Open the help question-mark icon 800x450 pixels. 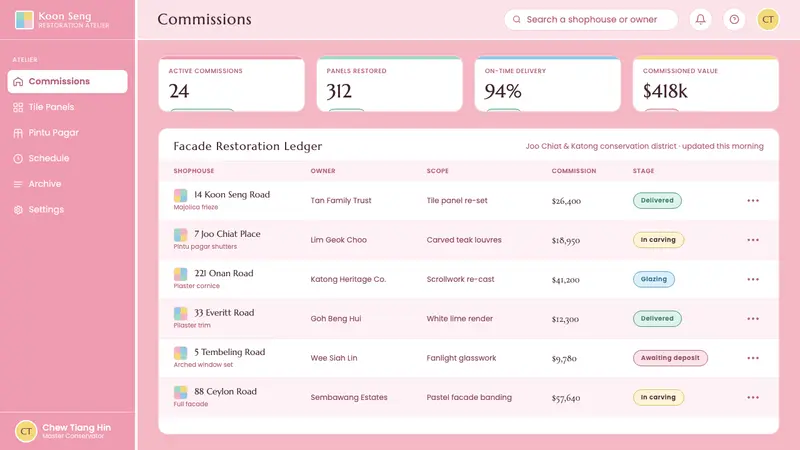pyautogui.click(x=734, y=19)
